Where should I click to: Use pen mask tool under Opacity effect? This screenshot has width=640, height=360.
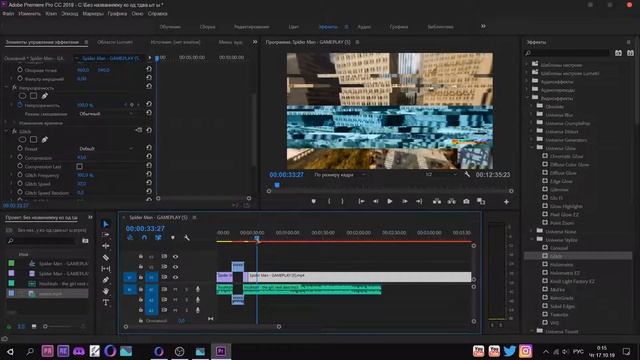coord(44,96)
